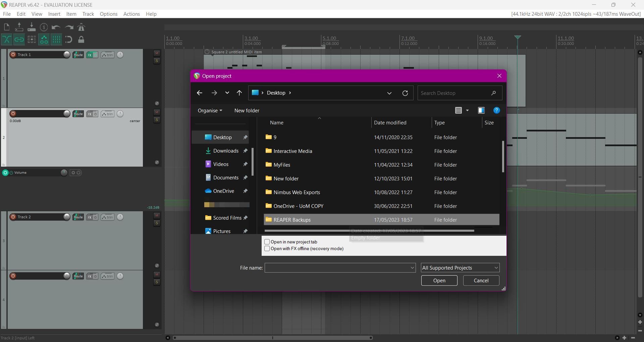644x342 pixels.
Task: Open the Insert menu
Action: tap(54, 14)
